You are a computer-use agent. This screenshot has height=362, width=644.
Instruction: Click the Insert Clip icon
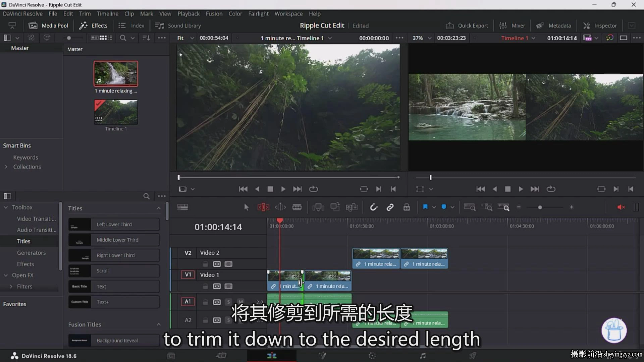tap(318, 207)
